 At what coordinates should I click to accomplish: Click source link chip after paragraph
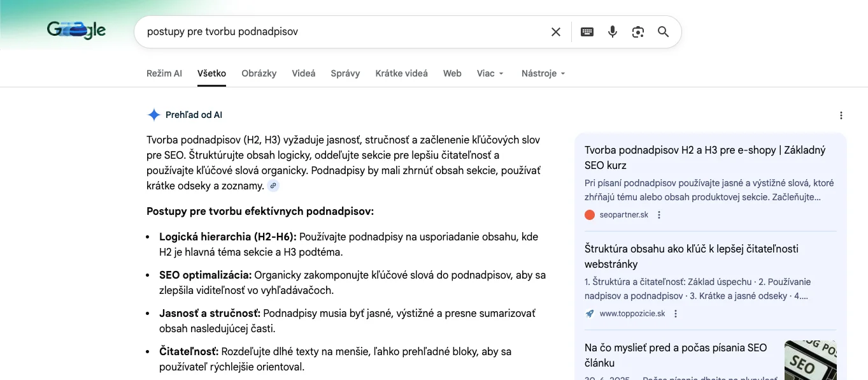(x=273, y=186)
